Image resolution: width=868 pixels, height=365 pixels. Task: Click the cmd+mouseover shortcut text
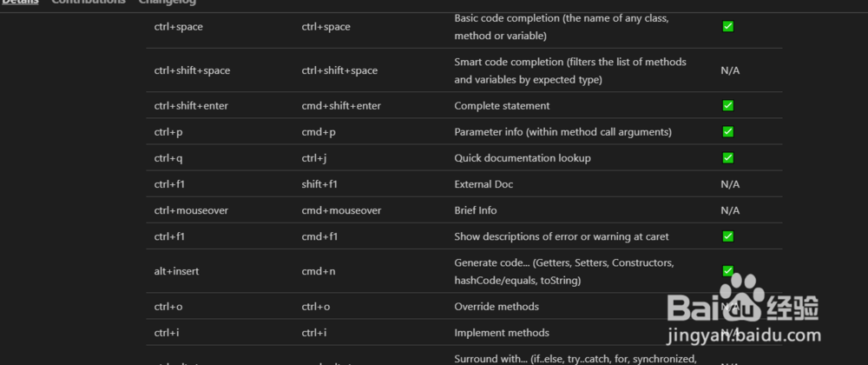click(341, 210)
